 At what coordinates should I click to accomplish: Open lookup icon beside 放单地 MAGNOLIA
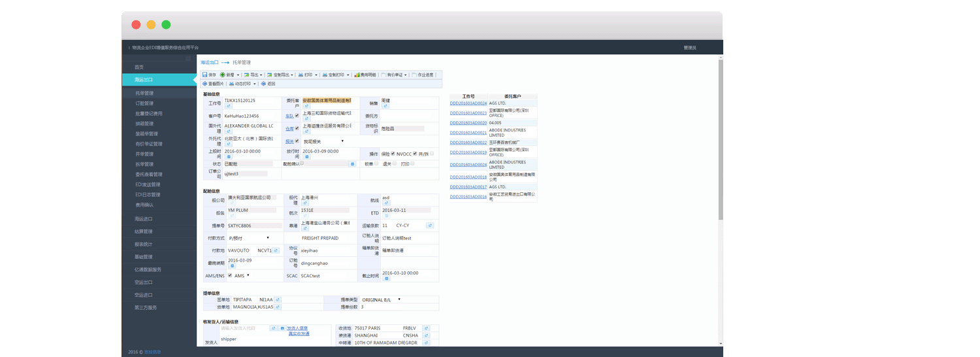point(278,307)
